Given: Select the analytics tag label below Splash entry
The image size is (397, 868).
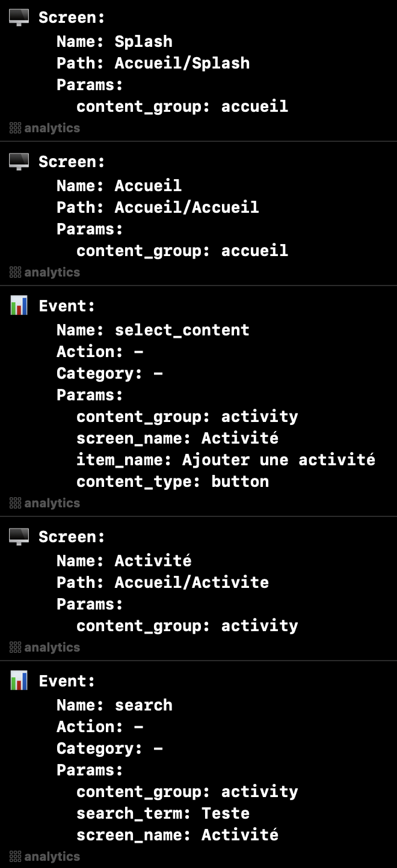Looking at the screenshot, I should point(52,128).
